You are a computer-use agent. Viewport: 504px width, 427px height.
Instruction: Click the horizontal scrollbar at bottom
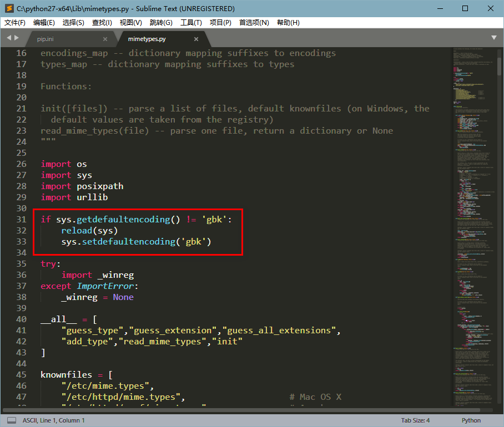point(241,410)
